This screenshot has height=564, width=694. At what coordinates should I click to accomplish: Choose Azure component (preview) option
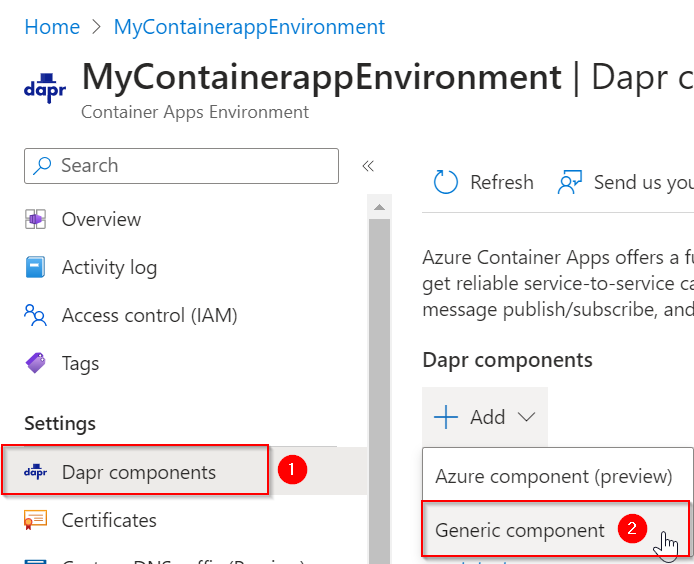coord(554,476)
